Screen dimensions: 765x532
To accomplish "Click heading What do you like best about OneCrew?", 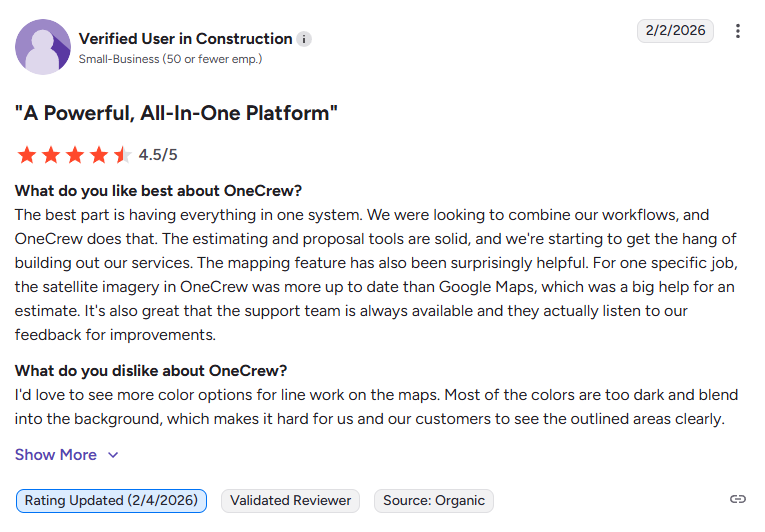I will coord(159,190).
